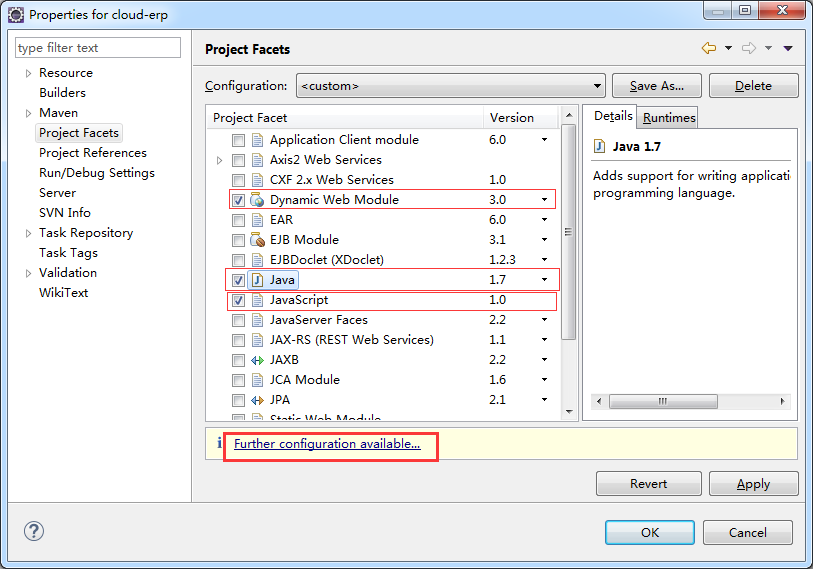The height and width of the screenshot is (569, 813).
Task: Uncheck the Dynamic Web Module checkbox
Action: pyautogui.click(x=239, y=200)
